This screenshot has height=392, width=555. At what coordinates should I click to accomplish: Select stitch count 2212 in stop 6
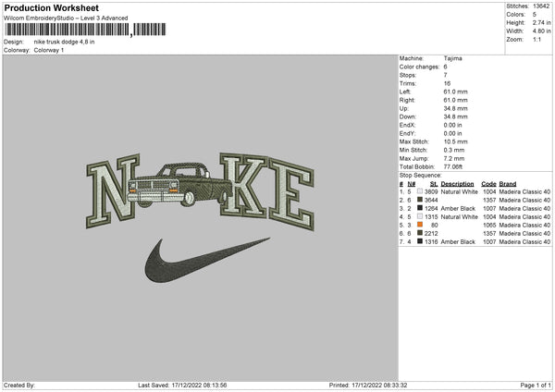click(x=431, y=234)
